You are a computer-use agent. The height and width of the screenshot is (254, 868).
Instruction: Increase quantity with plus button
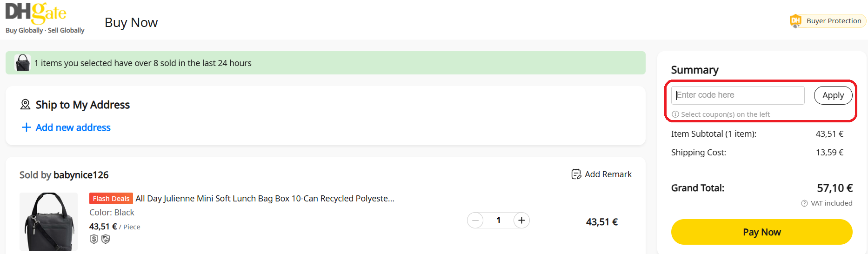[x=521, y=221]
